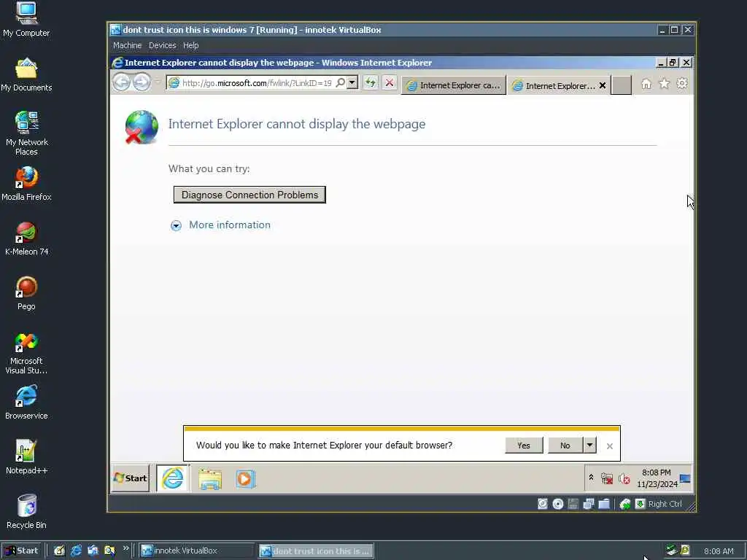The width and height of the screenshot is (747, 560).
Task: Switch to 'dont trust icon this is...' taskbar button
Action: 317,551
